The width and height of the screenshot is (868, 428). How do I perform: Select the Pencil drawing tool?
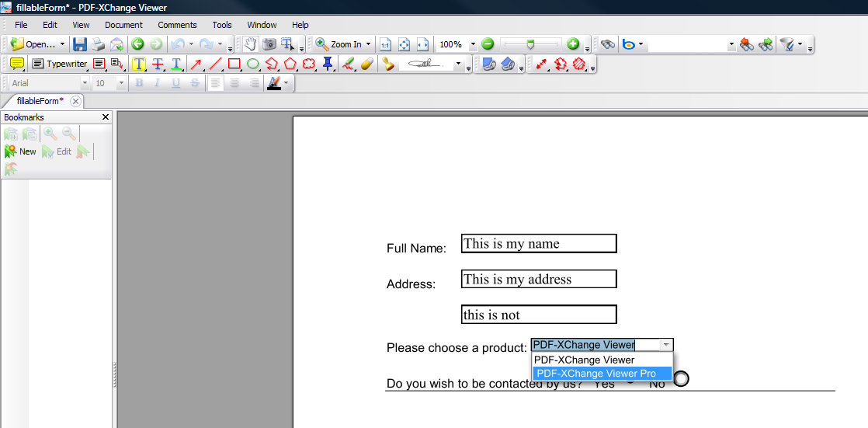pyautogui.click(x=348, y=64)
